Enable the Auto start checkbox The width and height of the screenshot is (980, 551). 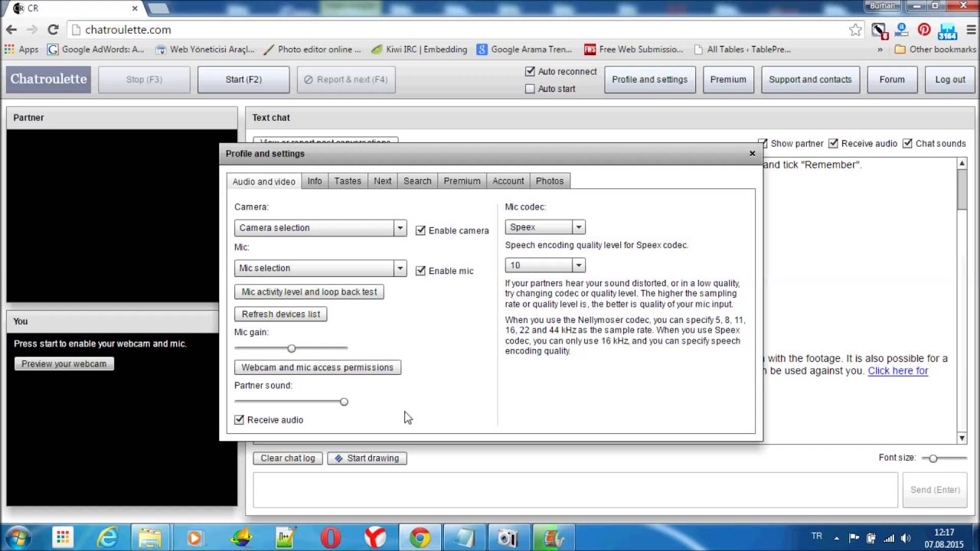point(530,89)
